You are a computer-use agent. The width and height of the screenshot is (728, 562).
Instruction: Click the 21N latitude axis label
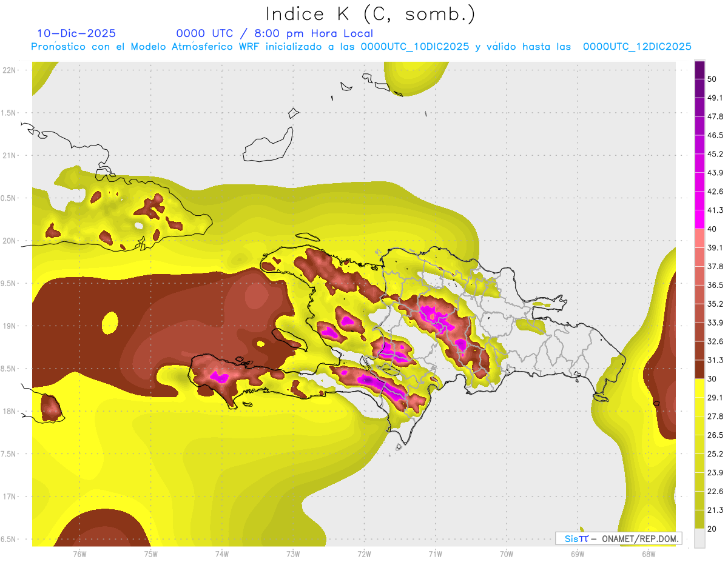10,155
